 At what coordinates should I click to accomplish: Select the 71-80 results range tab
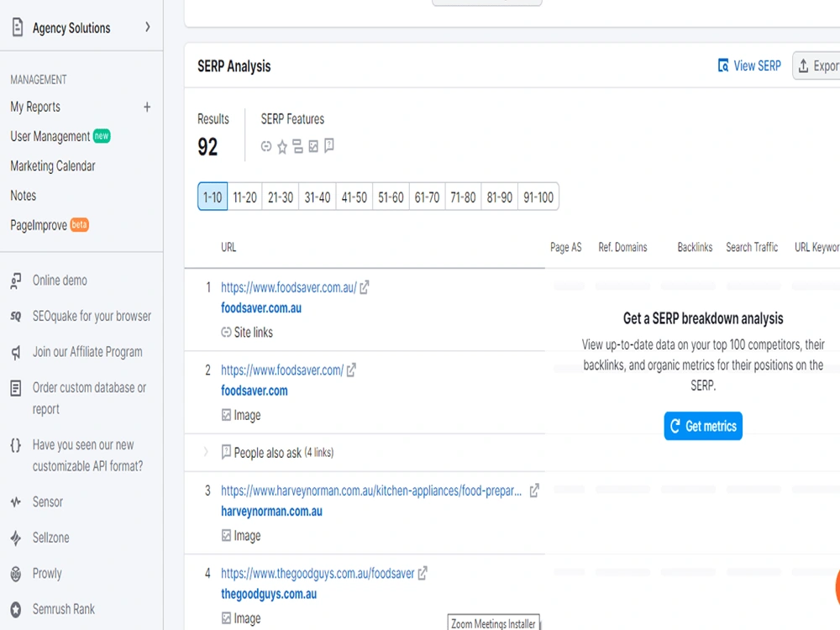(x=463, y=197)
